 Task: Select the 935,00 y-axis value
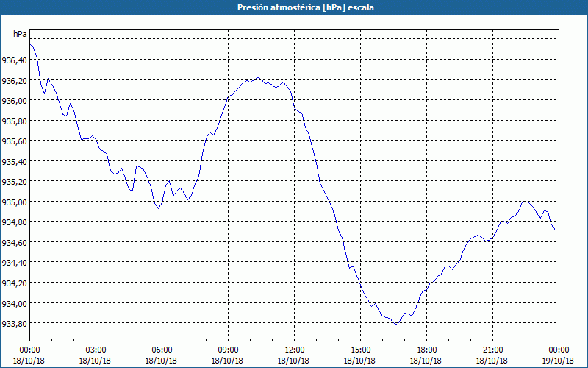14,202
